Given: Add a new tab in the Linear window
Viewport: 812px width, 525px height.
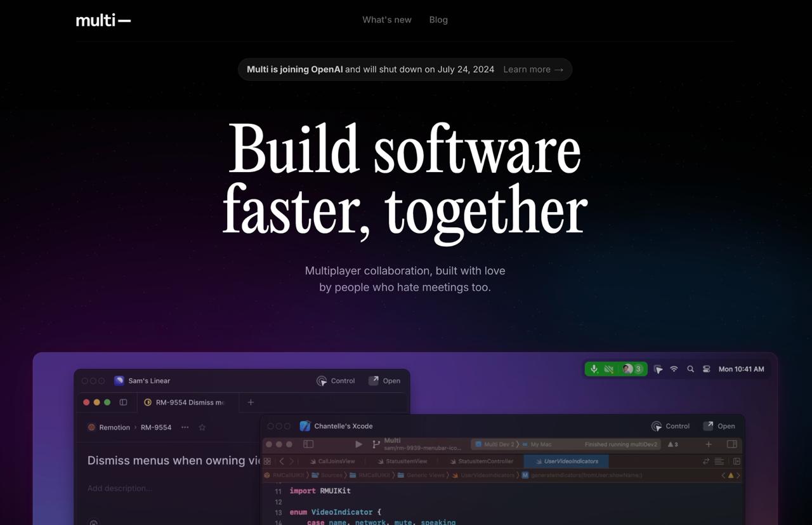Looking at the screenshot, I should [251, 402].
